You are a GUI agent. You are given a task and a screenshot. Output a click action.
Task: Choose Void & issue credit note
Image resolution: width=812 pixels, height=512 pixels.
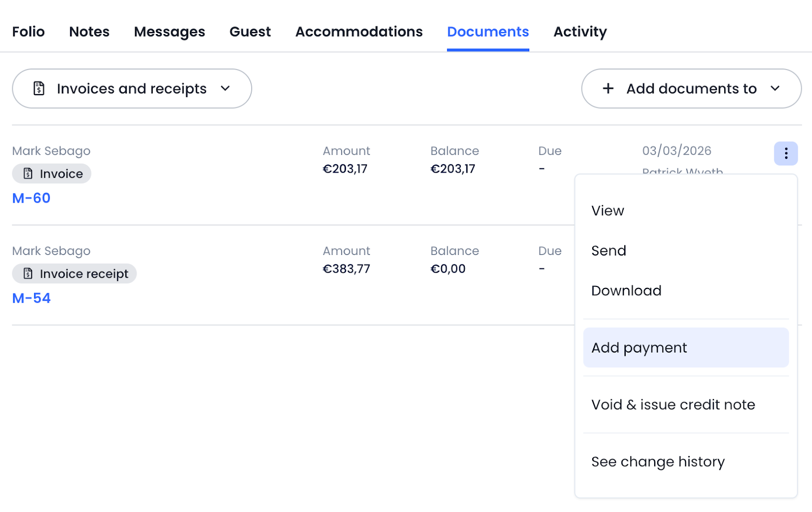(x=673, y=405)
